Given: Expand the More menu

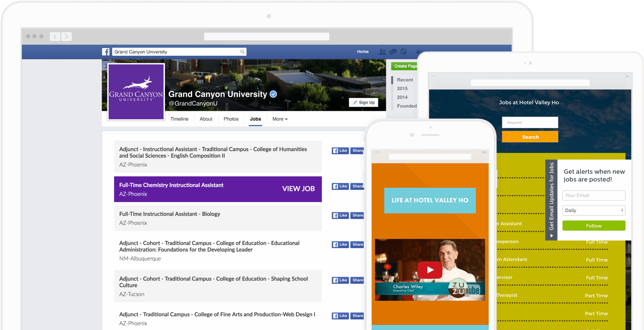Looking at the screenshot, I should [x=280, y=119].
